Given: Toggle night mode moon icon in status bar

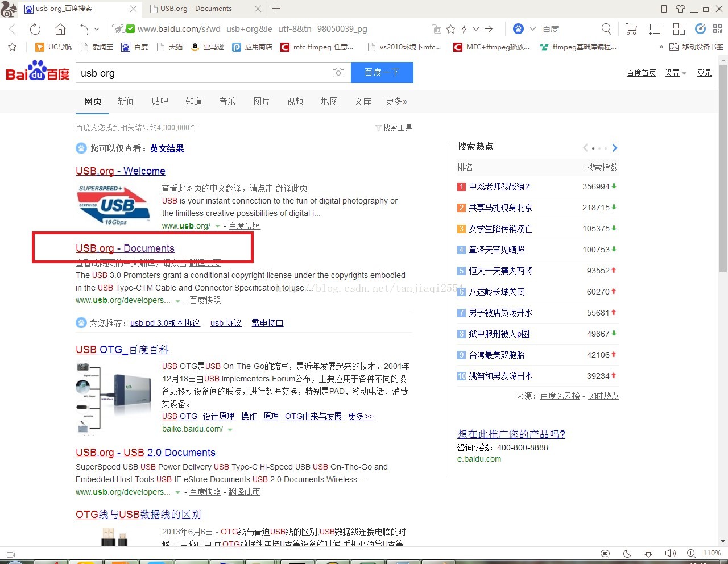Looking at the screenshot, I should tap(627, 553).
